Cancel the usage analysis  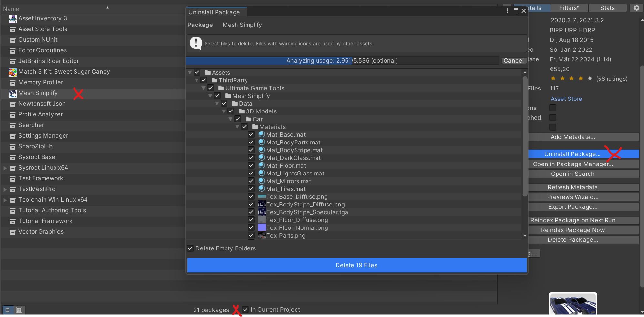(514, 61)
